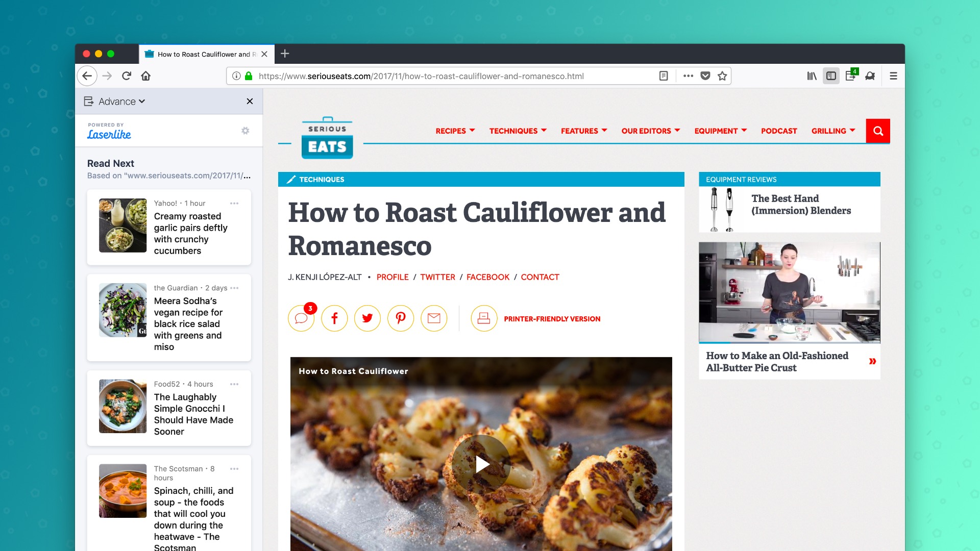Screen dimensions: 980x551
Task: Open Reader View in address bar
Action: pos(664,76)
